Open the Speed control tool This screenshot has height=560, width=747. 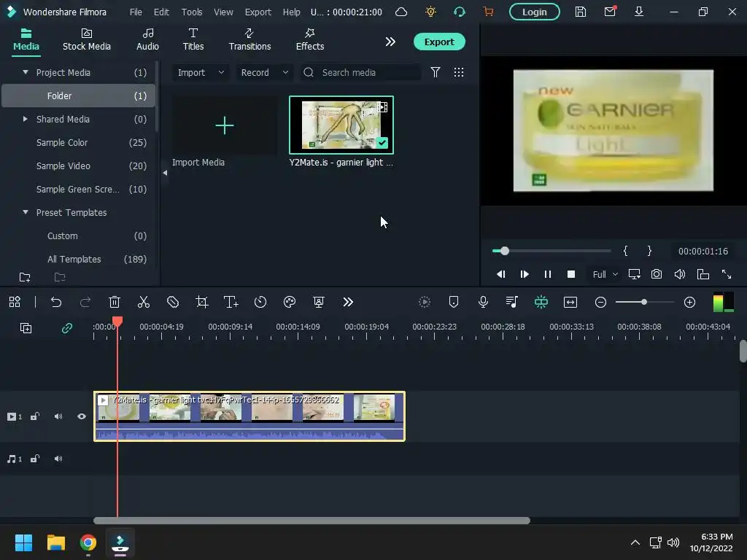point(260,302)
